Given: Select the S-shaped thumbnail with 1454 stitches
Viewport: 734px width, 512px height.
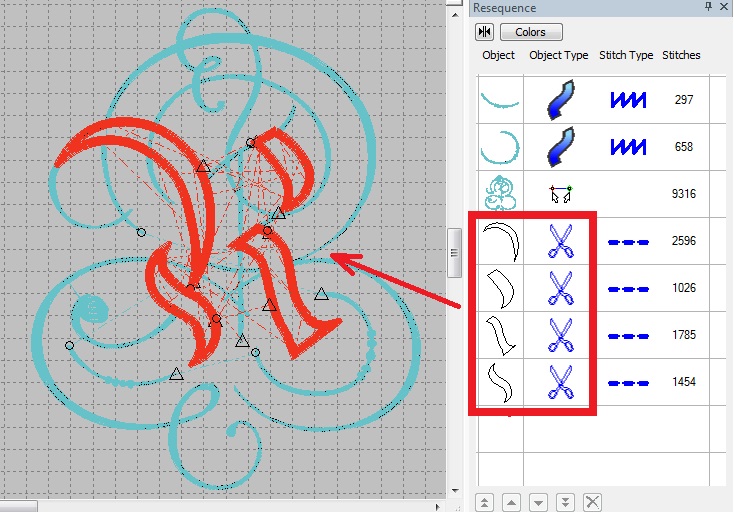Looking at the screenshot, I should (x=500, y=382).
